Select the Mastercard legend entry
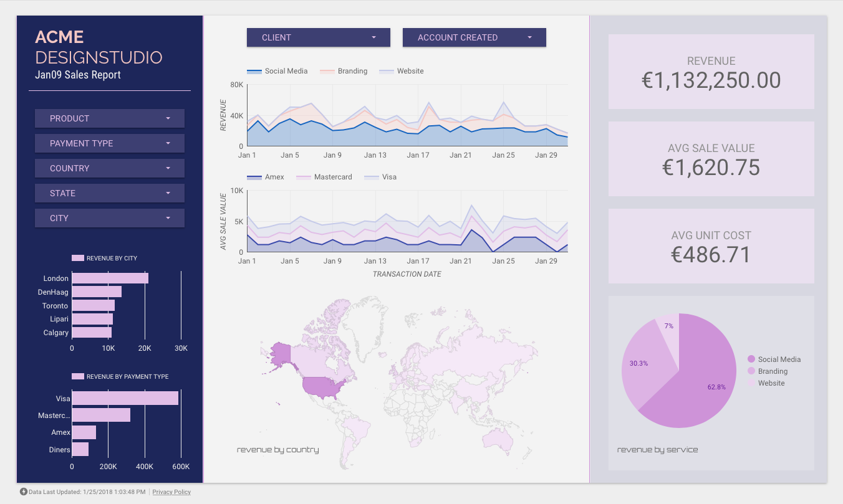Image resolution: width=843 pixels, height=504 pixels. [x=324, y=177]
